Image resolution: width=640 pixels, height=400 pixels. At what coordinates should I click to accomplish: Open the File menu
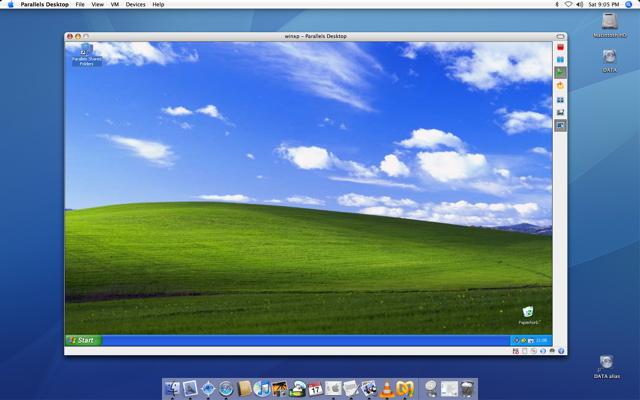80,4
